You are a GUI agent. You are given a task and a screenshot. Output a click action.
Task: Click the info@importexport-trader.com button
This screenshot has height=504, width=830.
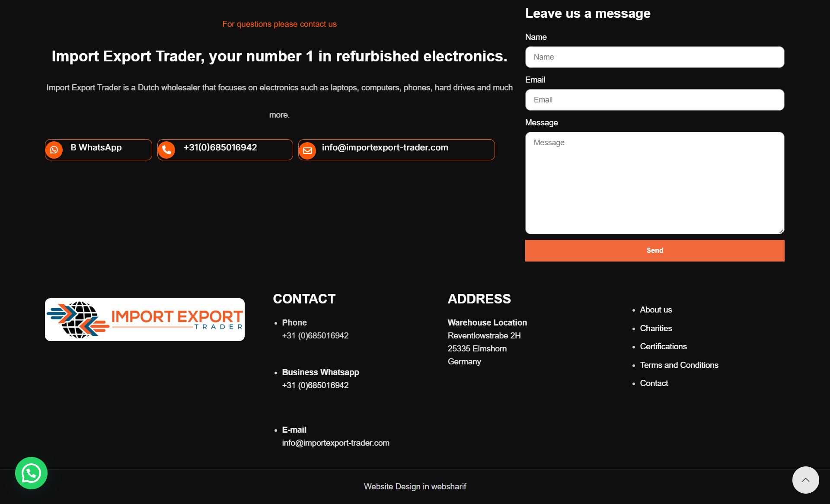point(396,150)
